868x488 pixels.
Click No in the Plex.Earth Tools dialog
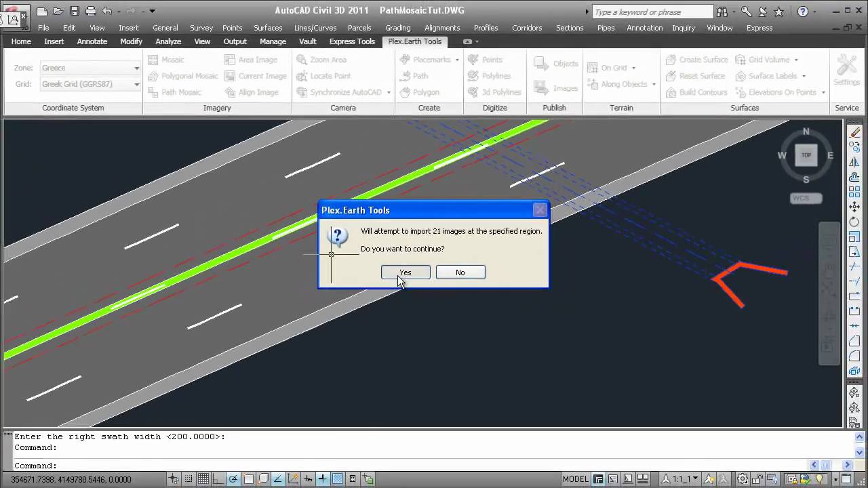click(460, 272)
